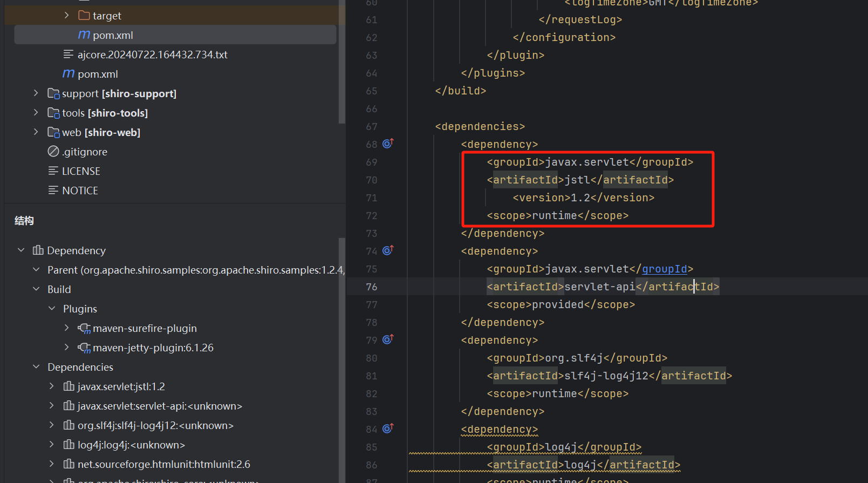
Task: Open the NOTICE file
Action: 80,191
